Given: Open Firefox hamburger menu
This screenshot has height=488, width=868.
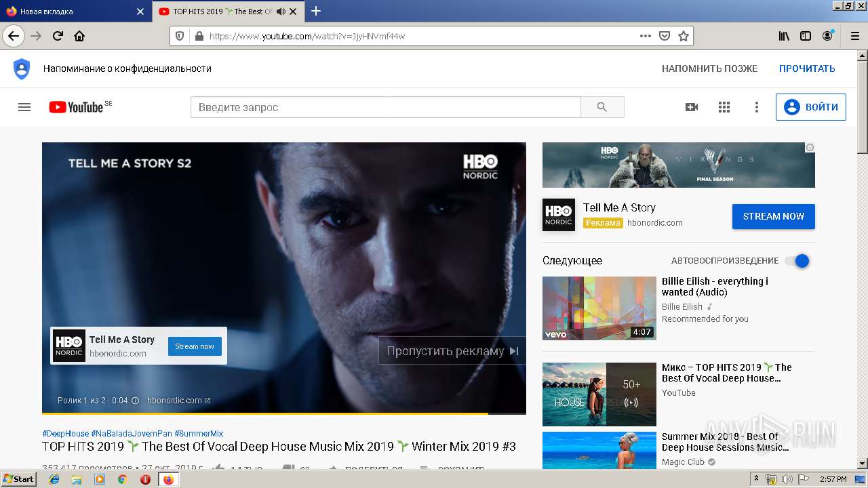Looking at the screenshot, I should pyautogui.click(x=854, y=36).
